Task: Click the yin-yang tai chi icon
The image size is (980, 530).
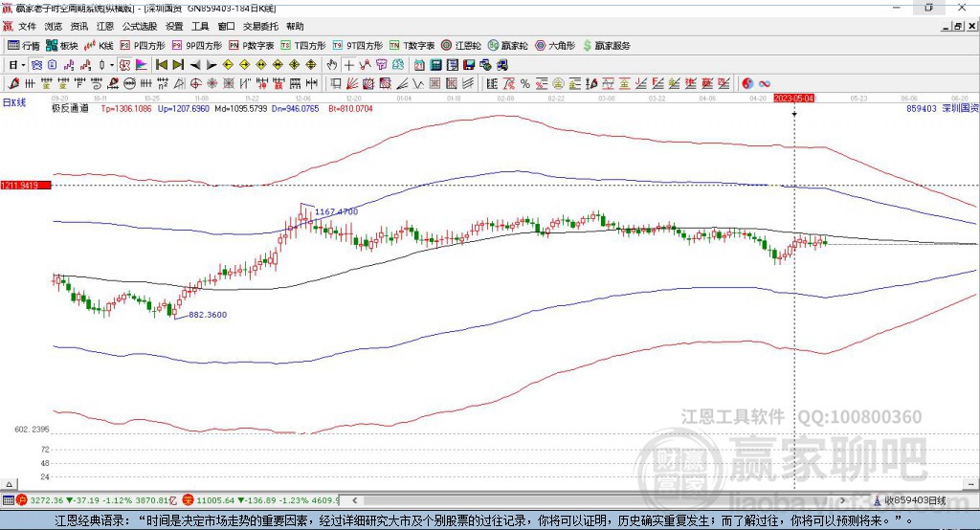Action: [x=747, y=83]
